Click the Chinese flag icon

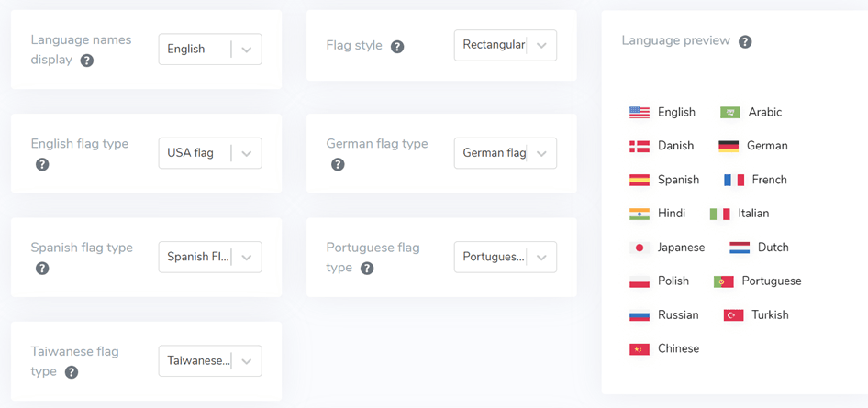tap(640, 348)
